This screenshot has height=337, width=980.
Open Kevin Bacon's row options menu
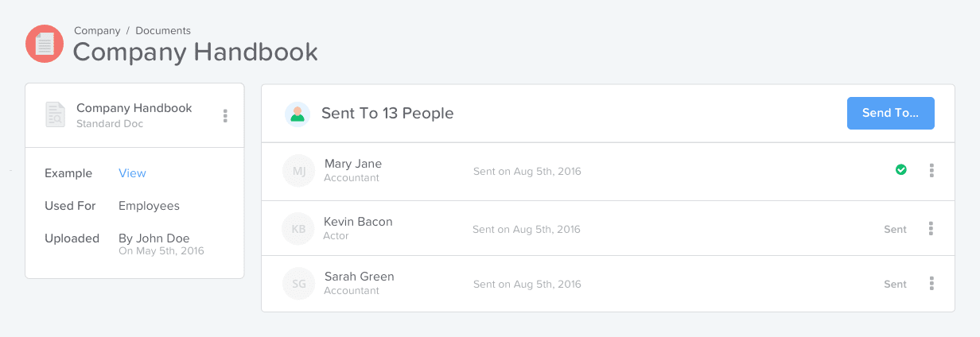coord(931,229)
